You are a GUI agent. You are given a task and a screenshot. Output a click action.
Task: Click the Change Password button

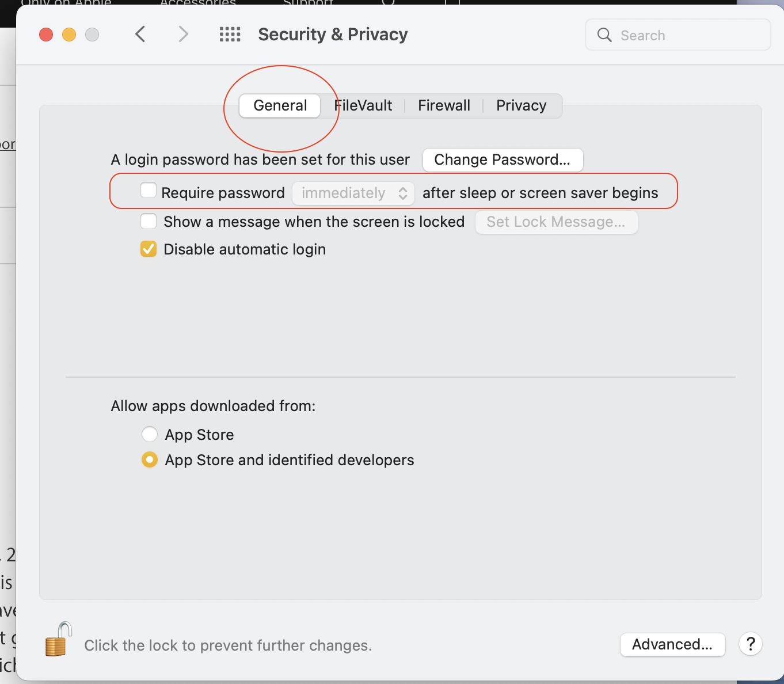pyautogui.click(x=503, y=159)
